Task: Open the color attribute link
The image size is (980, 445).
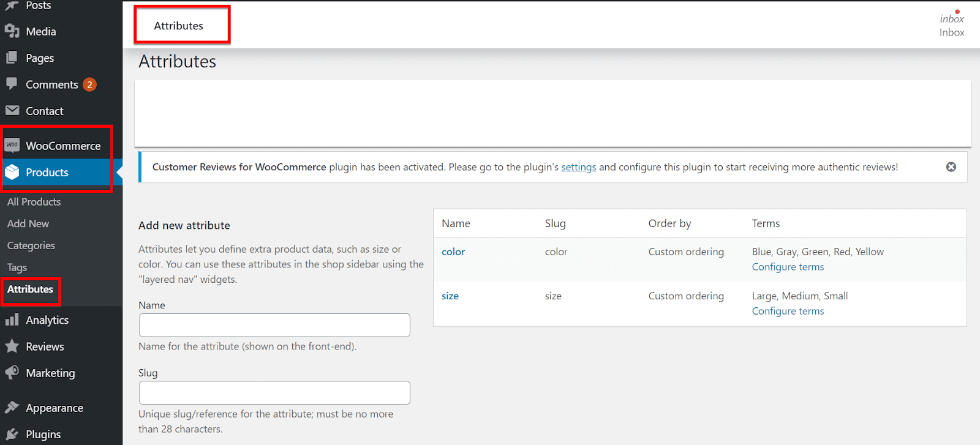Action: (x=453, y=252)
